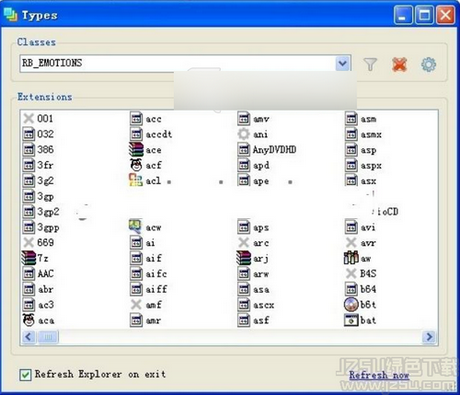Click the X icon beside avr
This screenshot has width=460, height=395.
tap(351, 242)
